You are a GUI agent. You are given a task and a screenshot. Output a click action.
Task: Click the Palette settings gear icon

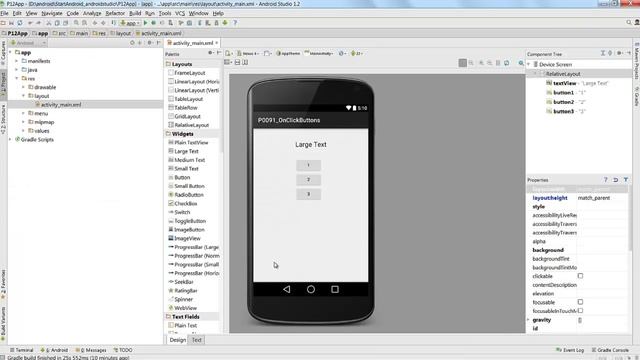[x=211, y=53]
